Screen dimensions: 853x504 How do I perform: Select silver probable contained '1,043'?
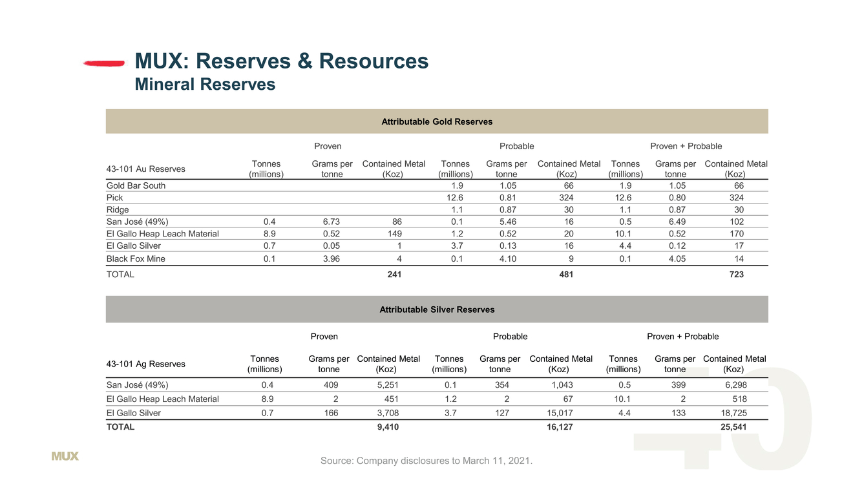[561, 386]
